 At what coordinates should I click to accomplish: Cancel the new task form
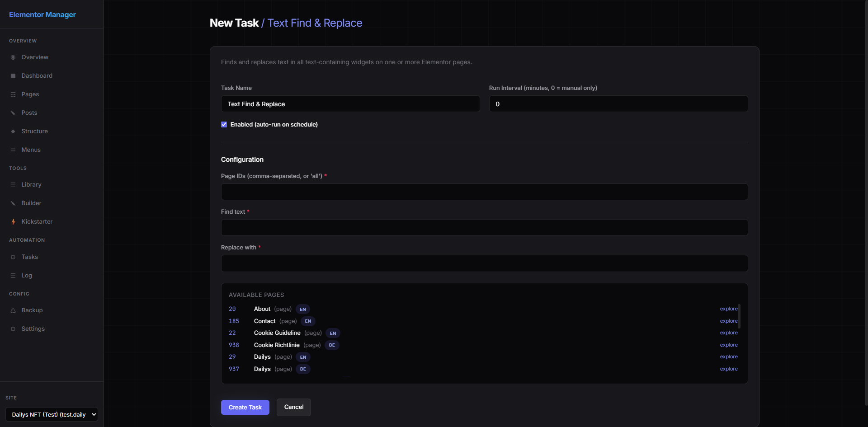tap(293, 407)
